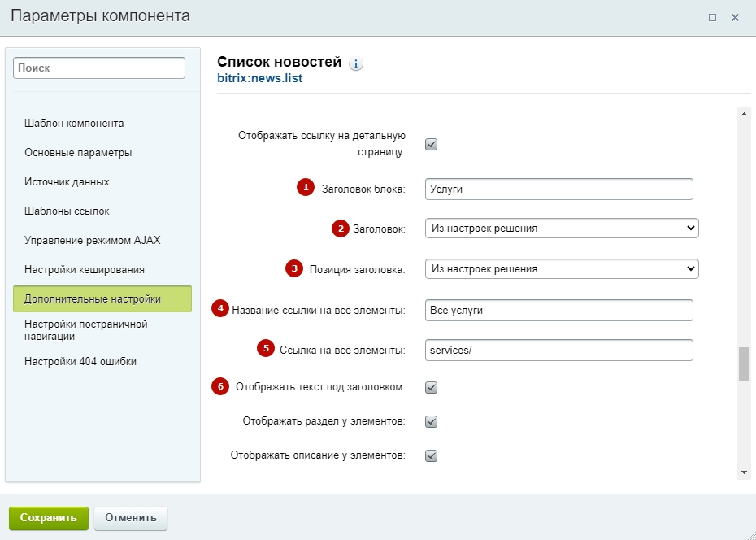The height and width of the screenshot is (540, 756).
Task: Click the field containing services/
Action: click(559, 351)
